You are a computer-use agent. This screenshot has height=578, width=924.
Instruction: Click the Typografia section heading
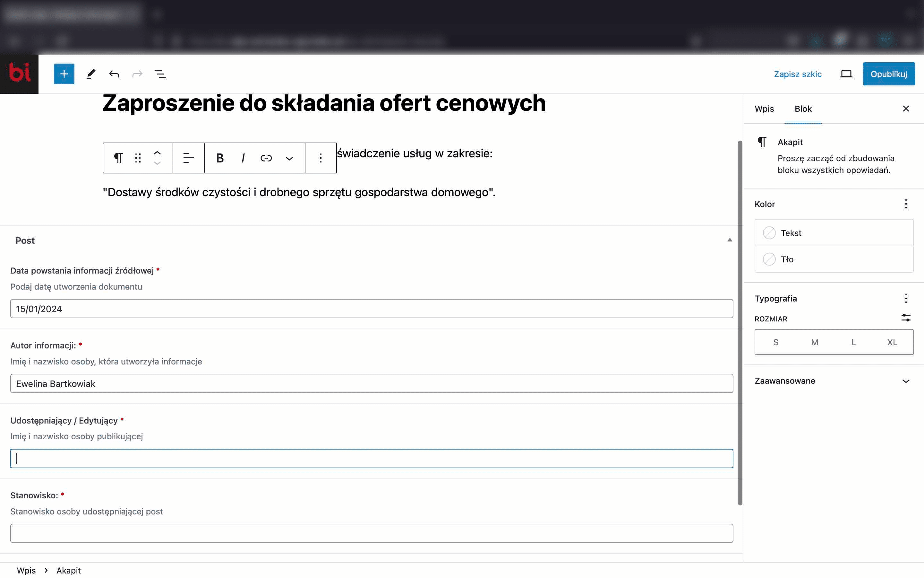click(x=775, y=299)
